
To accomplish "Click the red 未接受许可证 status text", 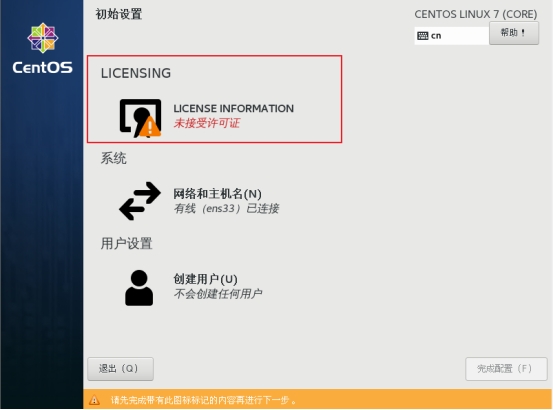I will pyautogui.click(x=207, y=123).
